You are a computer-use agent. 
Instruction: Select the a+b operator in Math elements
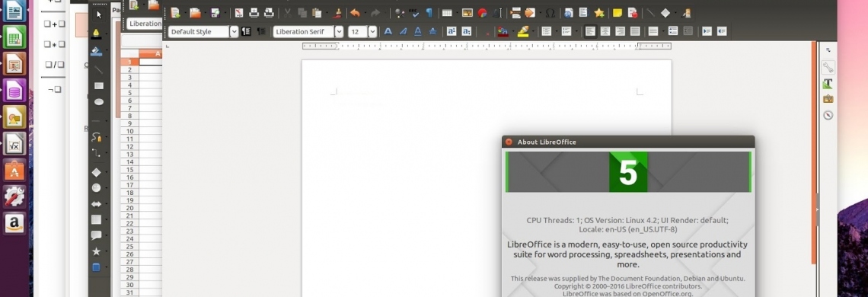click(54, 24)
